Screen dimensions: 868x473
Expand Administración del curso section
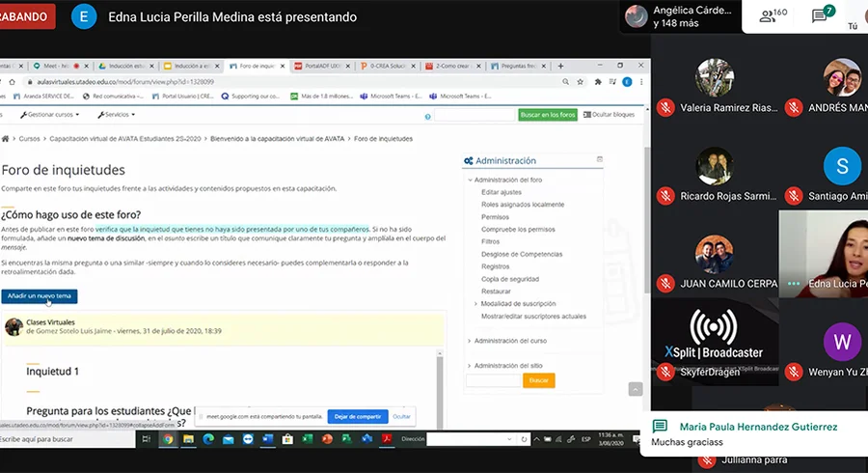click(x=469, y=341)
